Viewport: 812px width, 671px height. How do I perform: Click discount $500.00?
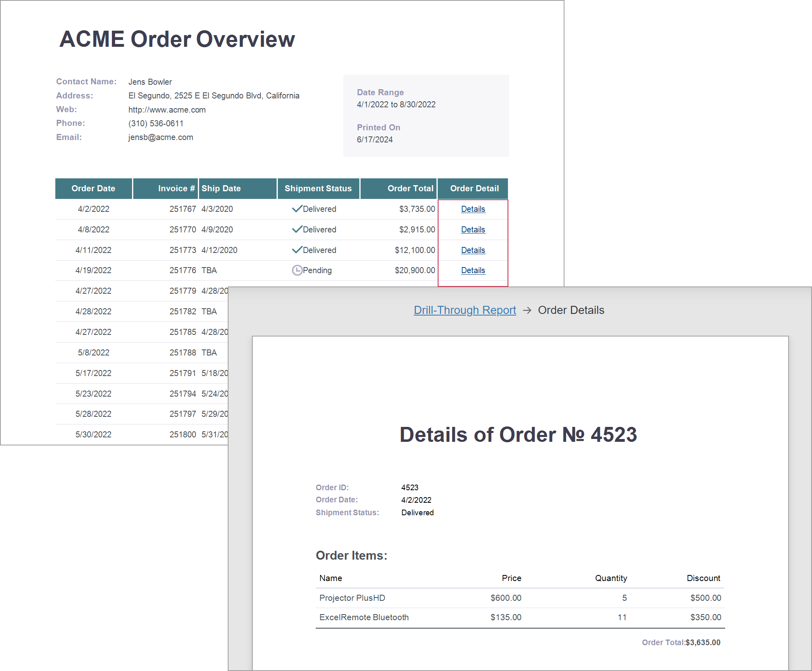[x=705, y=598]
